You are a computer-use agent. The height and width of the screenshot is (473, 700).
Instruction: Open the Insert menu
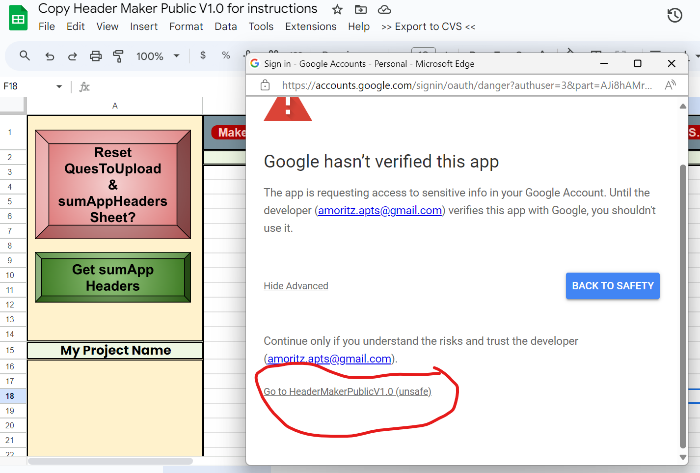(144, 27)
